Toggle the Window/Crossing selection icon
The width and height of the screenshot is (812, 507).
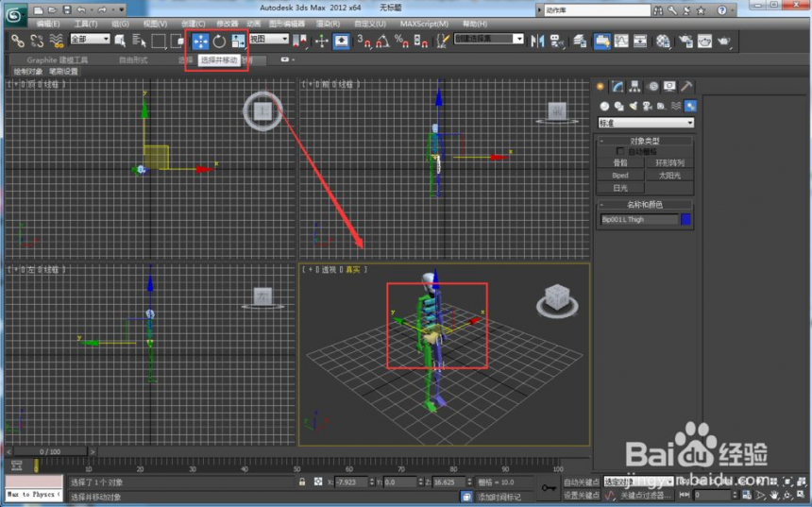click(177, 41)
